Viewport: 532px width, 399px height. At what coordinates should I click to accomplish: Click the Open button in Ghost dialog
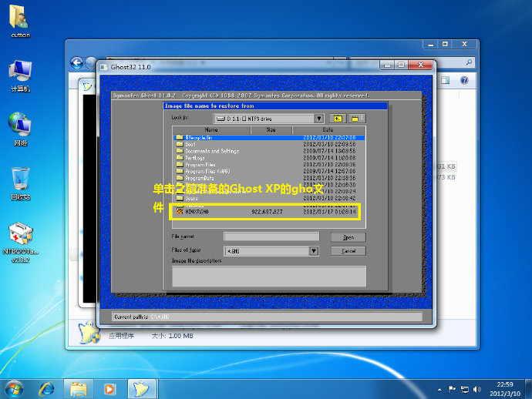click(348, 237)
